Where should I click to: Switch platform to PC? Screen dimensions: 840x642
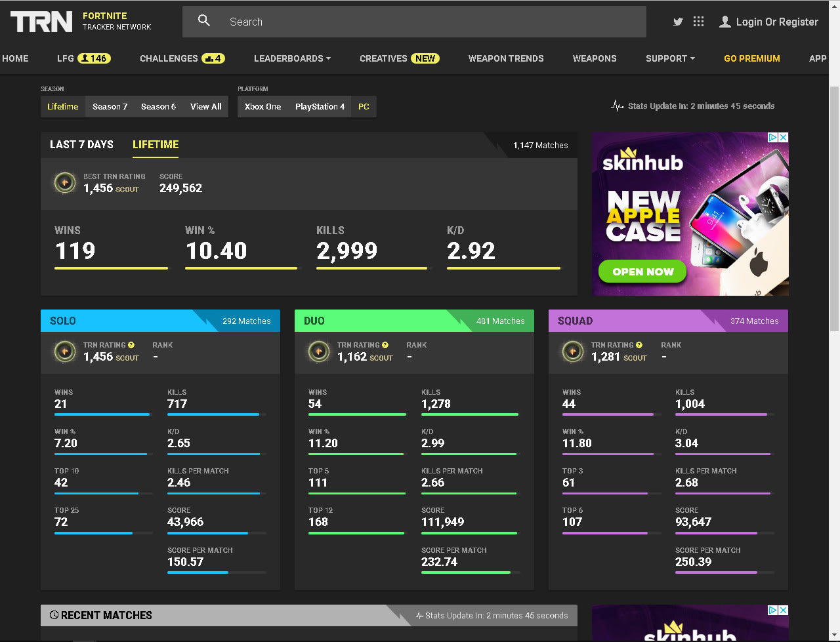[x=364, y=106]
